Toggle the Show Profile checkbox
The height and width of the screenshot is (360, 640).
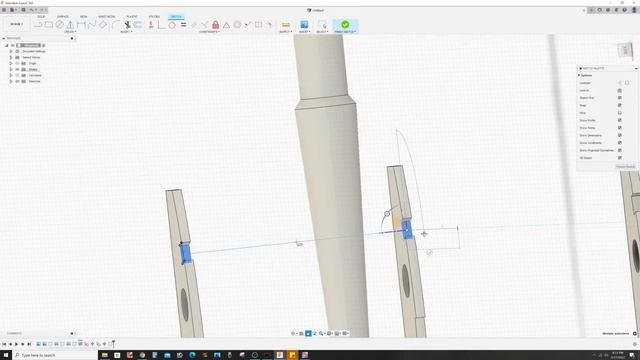click(x=620, y=120)
